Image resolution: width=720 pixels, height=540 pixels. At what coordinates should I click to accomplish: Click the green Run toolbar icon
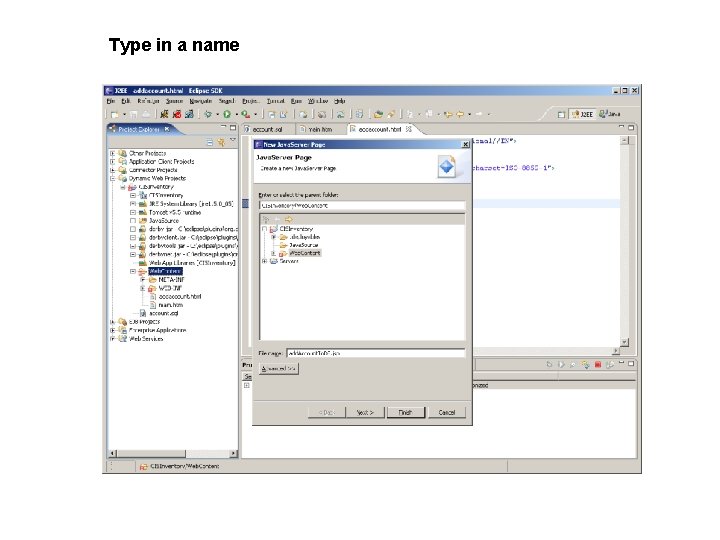[x=227, y=114]
